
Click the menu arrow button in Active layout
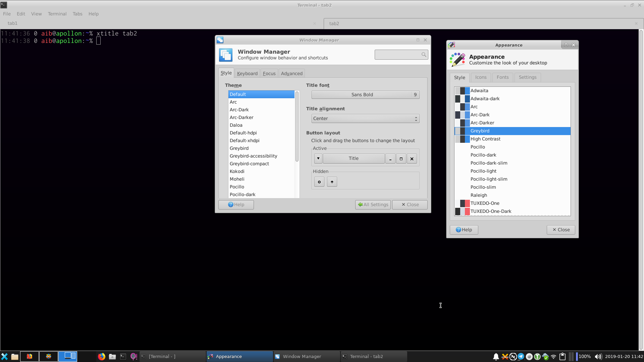318,159
